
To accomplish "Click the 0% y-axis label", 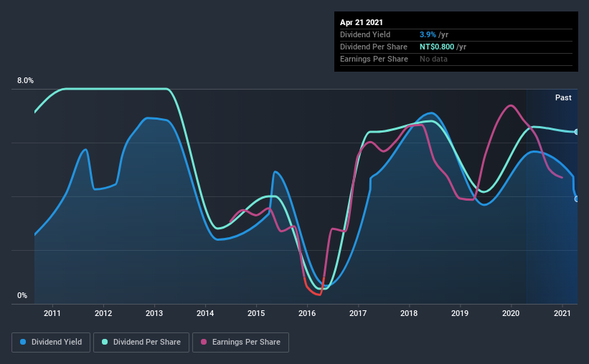I will point(22,296).
